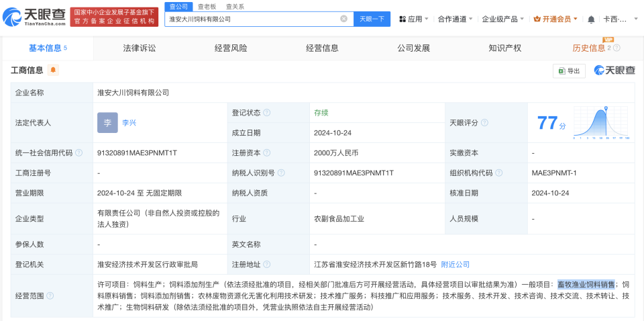The image size is (644, 321).
Task: Click the 工商信息 section heading
Action: pyautogui.click(x=27, y=71)
